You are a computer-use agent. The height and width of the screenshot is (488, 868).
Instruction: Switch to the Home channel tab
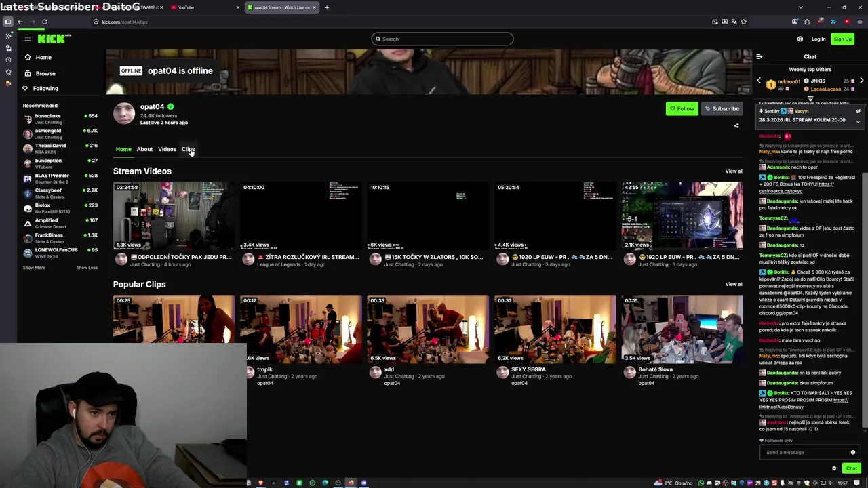[x=123, y=149]
